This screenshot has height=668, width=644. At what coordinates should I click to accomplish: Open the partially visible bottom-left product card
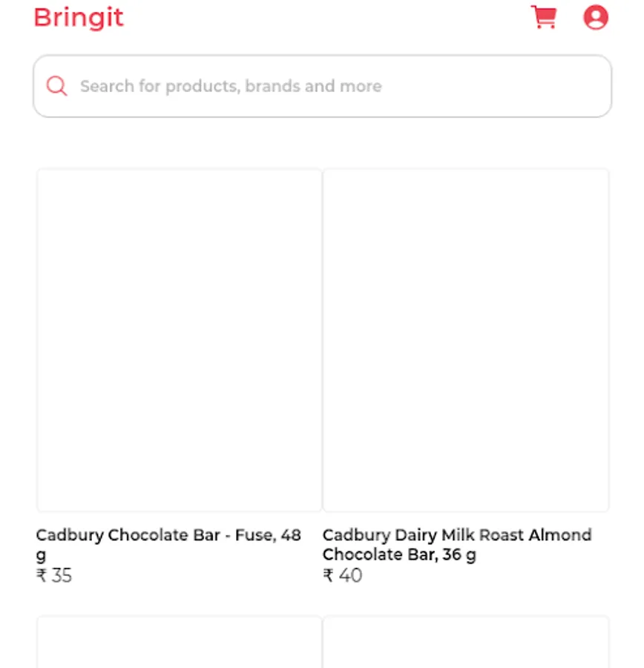click(180, 641)
